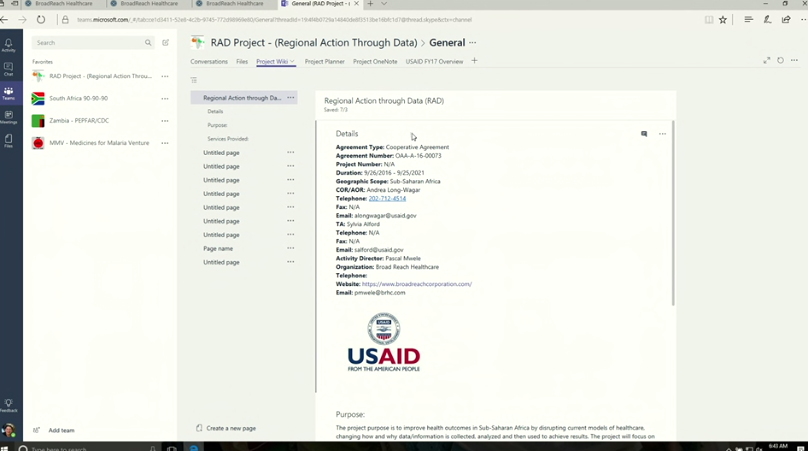Open General channel more options ellipsis

click(473, 43)
